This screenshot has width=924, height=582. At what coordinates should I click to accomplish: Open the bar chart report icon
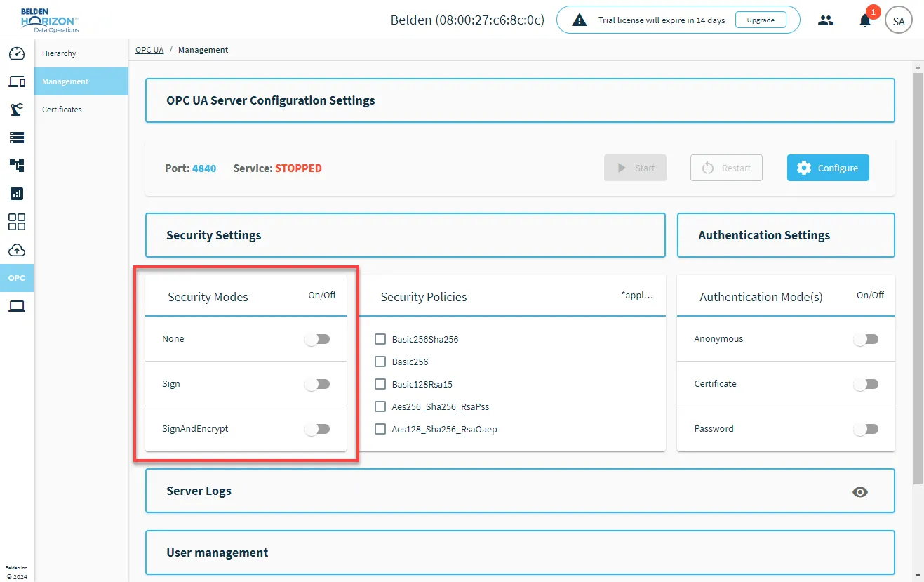(17, 194)
